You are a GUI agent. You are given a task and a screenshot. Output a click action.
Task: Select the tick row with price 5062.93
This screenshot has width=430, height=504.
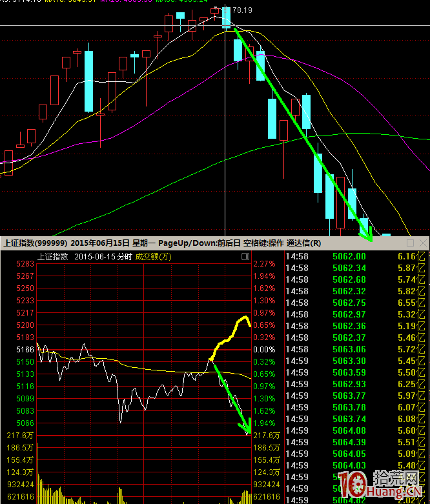pos(355,384)
